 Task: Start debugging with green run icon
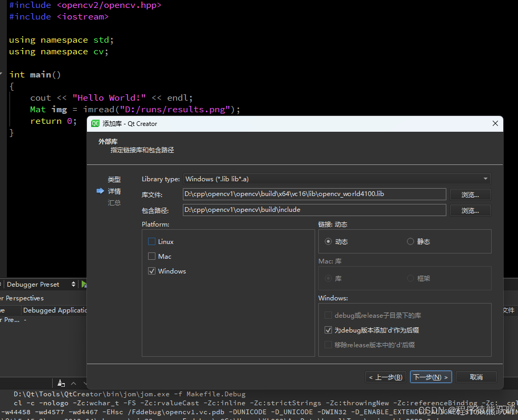coord(84,284)
